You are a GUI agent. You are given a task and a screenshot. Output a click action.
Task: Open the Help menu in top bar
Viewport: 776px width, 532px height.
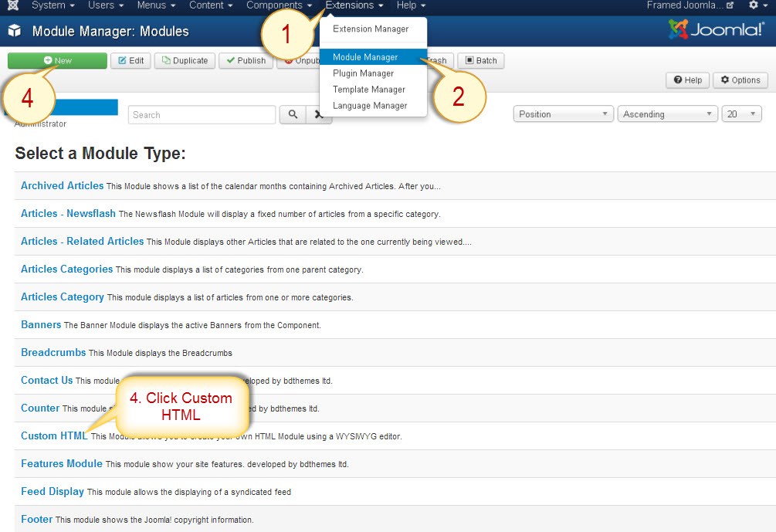(x=411, y=5)
